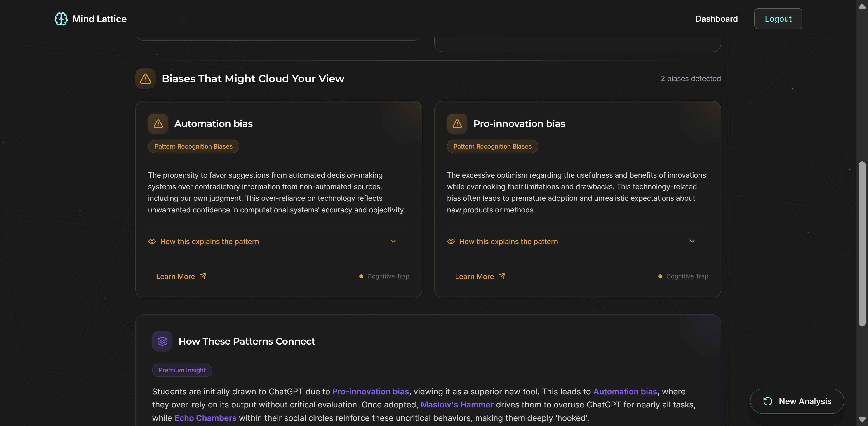Click the Automation bias description paragraph
This screenshot has width=868, height=426.
pos(277,193)
